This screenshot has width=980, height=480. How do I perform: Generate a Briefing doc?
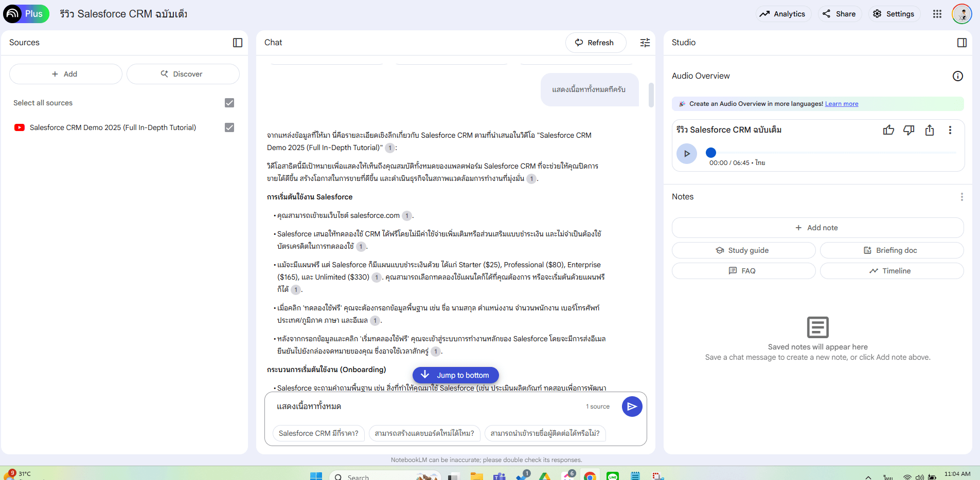(x=892, y=250)
